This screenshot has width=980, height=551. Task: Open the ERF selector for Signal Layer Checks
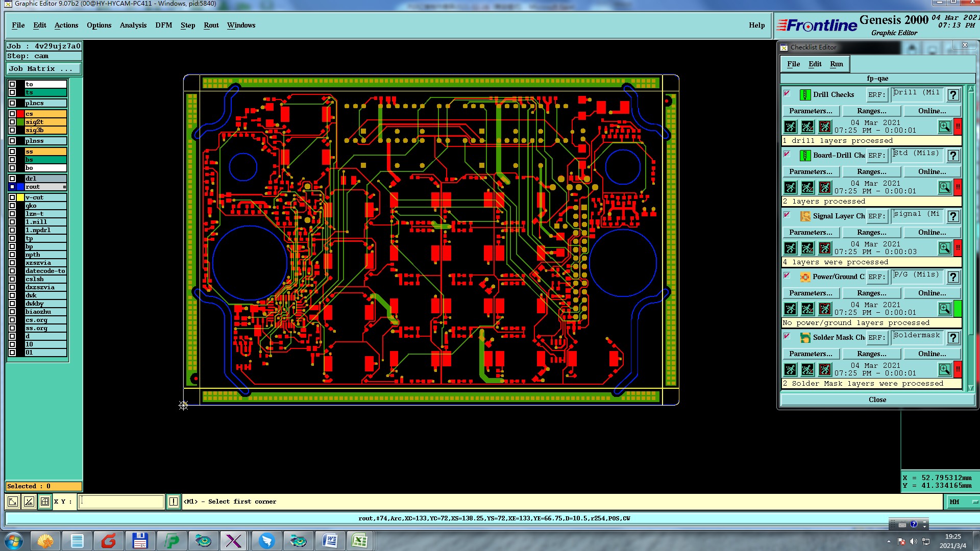[x=877, y=216]
